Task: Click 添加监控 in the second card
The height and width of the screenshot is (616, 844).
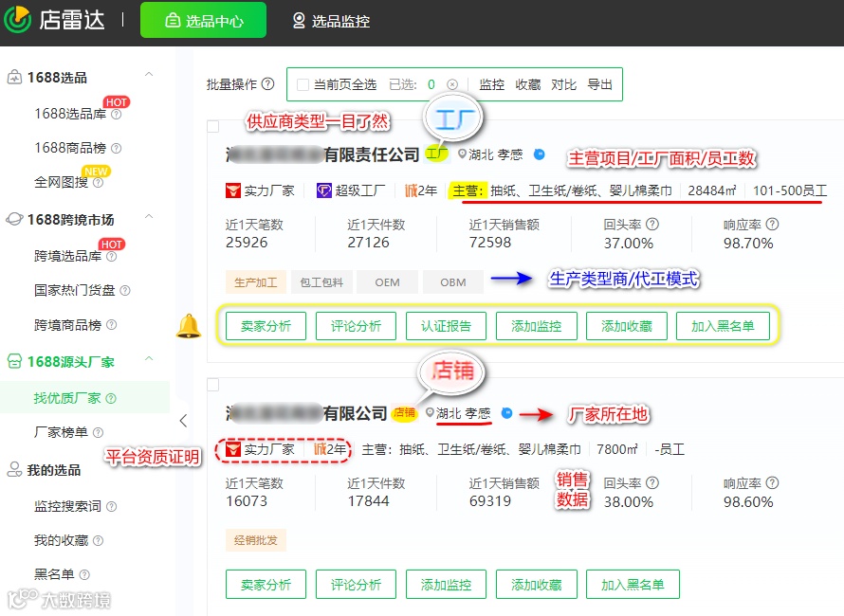Action: 447,585
